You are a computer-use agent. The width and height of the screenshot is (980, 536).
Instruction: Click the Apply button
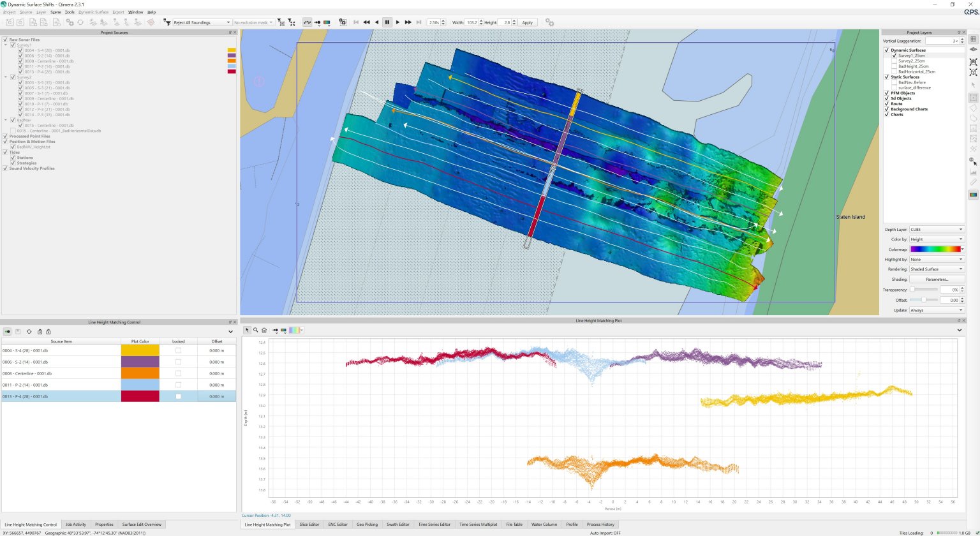point(527,22)
